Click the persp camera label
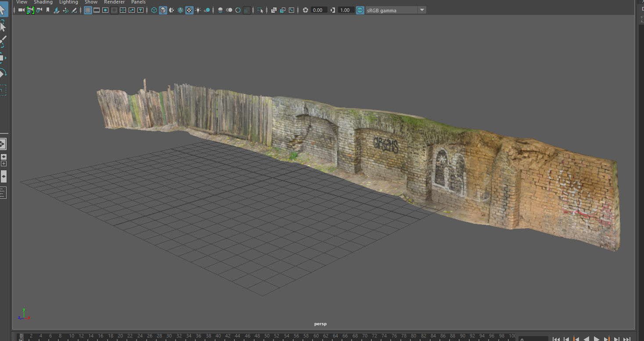The width and height of the screenshot is (644, 341). coord(320,324)
